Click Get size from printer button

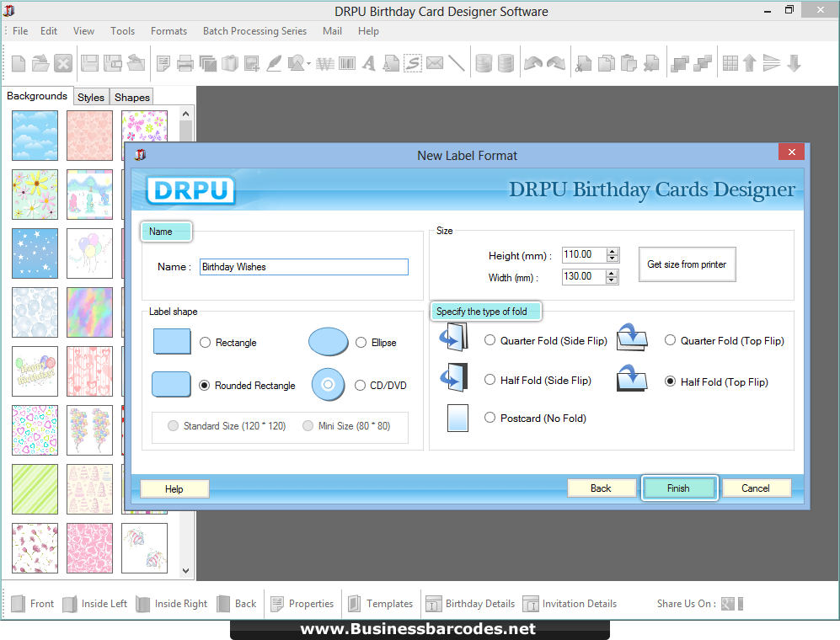click(687, 264)
